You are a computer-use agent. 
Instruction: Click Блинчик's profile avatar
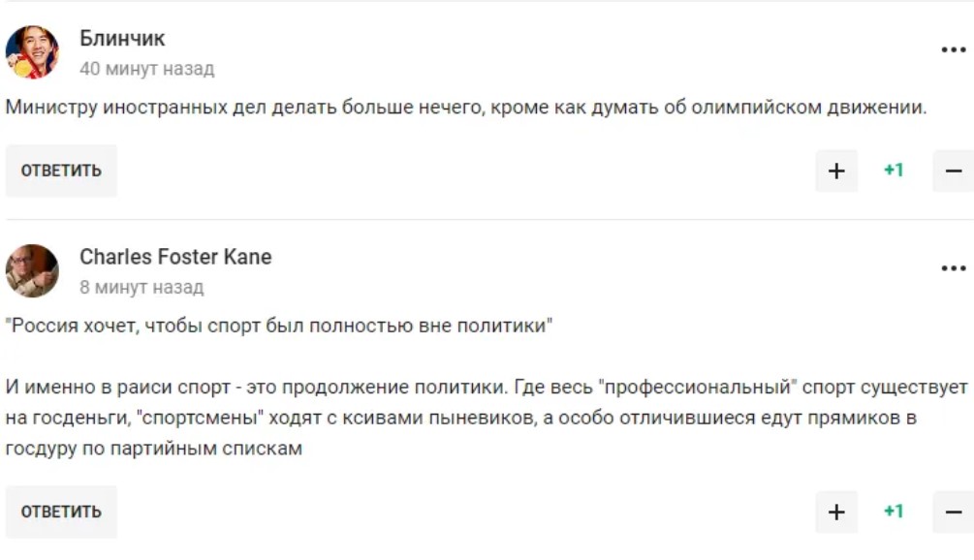pos(32,52)
